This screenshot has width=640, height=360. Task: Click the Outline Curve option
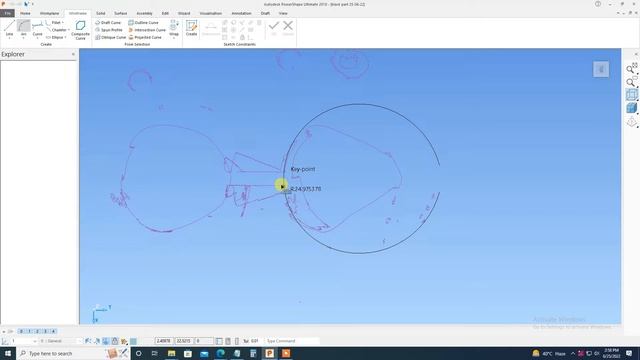pyautogui.click(x=143, y=23)
